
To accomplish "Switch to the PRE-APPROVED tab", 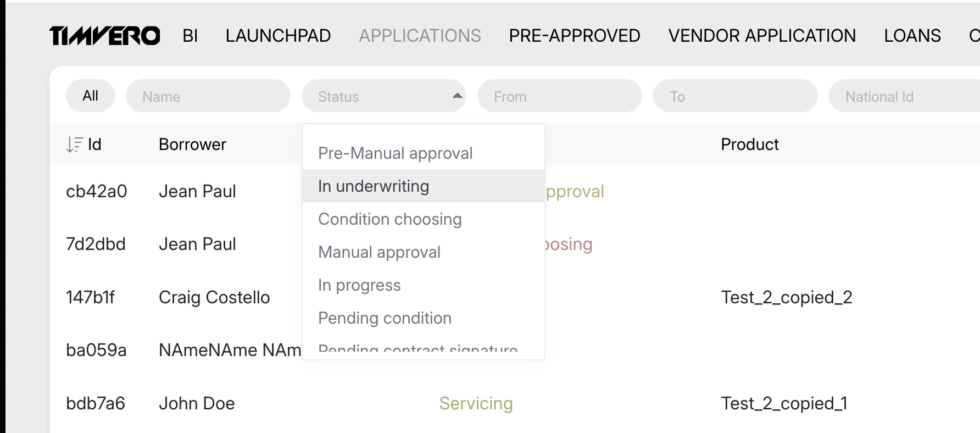I will click(574, 36).
